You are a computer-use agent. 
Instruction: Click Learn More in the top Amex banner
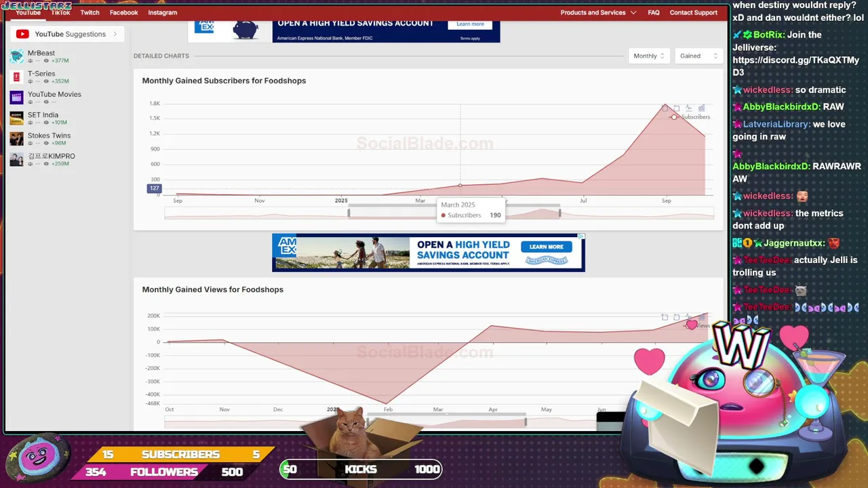[x=470, y=24]
